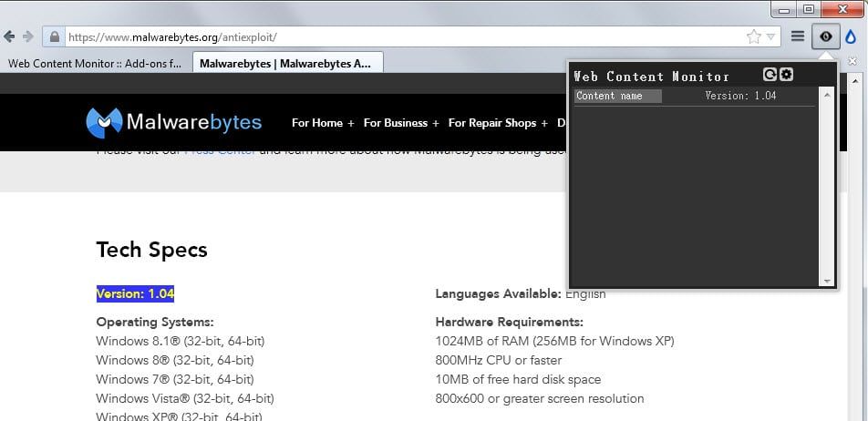Select the Version: 1.04 entry in popup

pyautogui.click(x=740, y=96)
